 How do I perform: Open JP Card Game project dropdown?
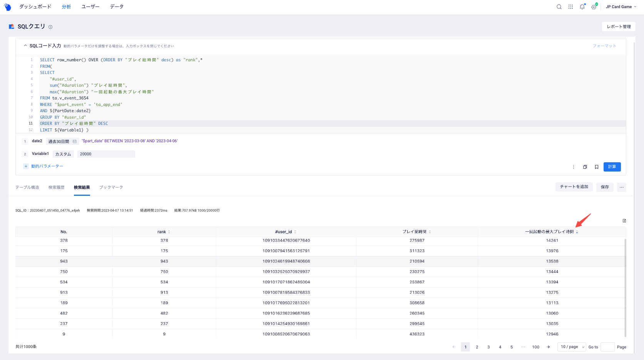coord(621,7)
